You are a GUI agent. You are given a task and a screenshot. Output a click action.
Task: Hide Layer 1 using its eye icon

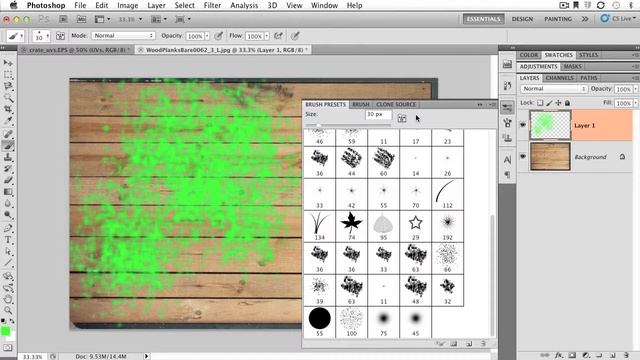(x=523, y=125)
